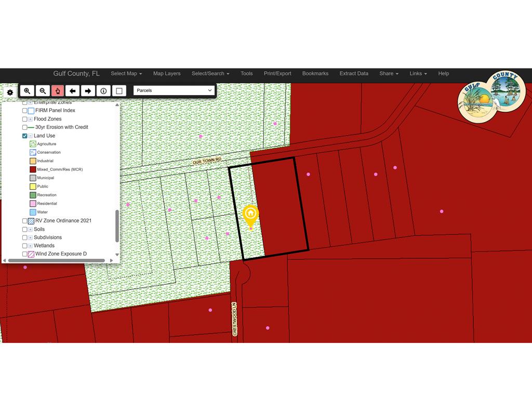This screenshot has width=532, height=399.
Task: Go to previous map extent arrow
Action: (x=73, y=91)
